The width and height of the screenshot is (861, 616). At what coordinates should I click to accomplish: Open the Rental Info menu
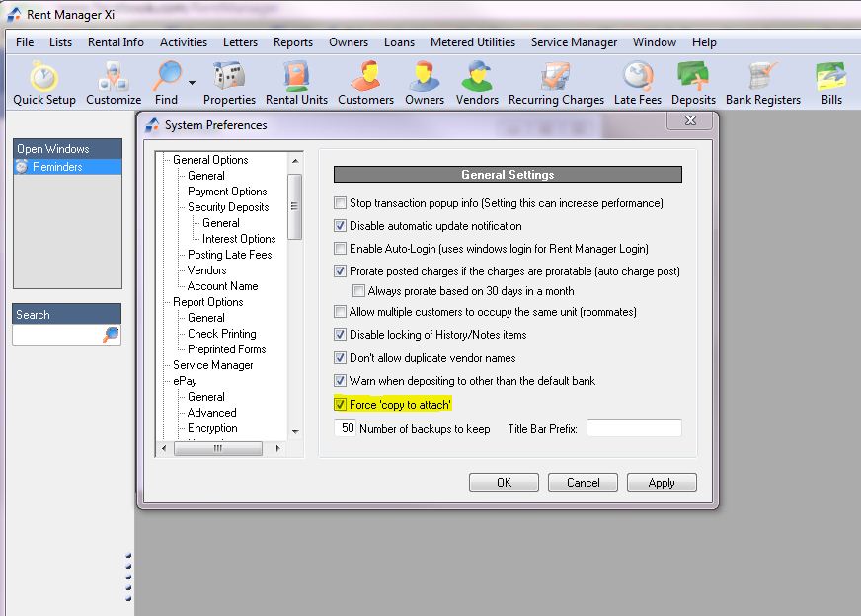pos(116,42)
